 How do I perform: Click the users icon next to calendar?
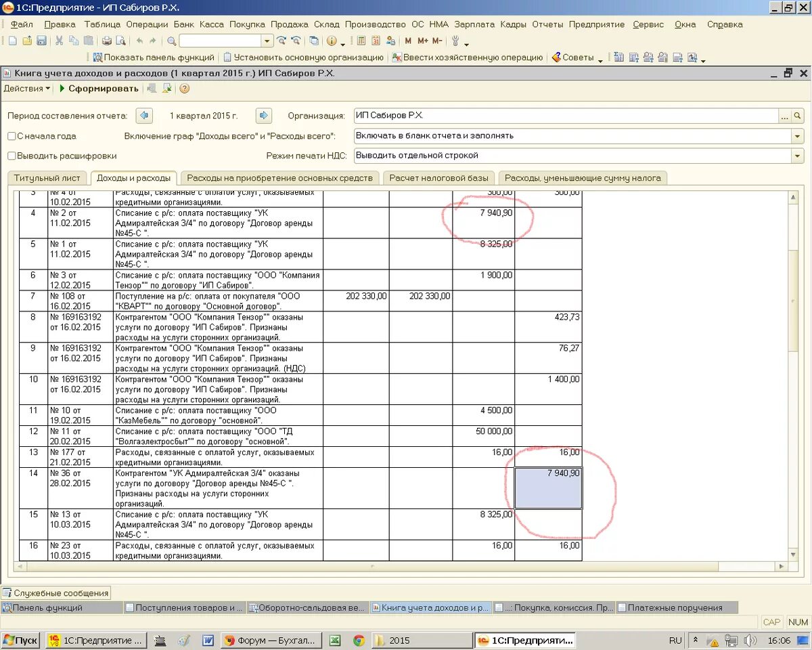point(390,41)
